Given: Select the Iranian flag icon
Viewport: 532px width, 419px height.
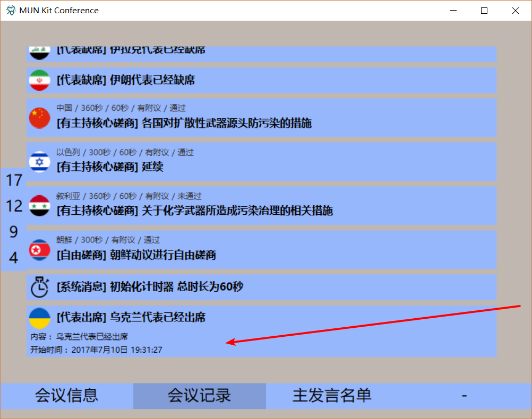Looking at the screenshot, I should (x=39, y=80).
